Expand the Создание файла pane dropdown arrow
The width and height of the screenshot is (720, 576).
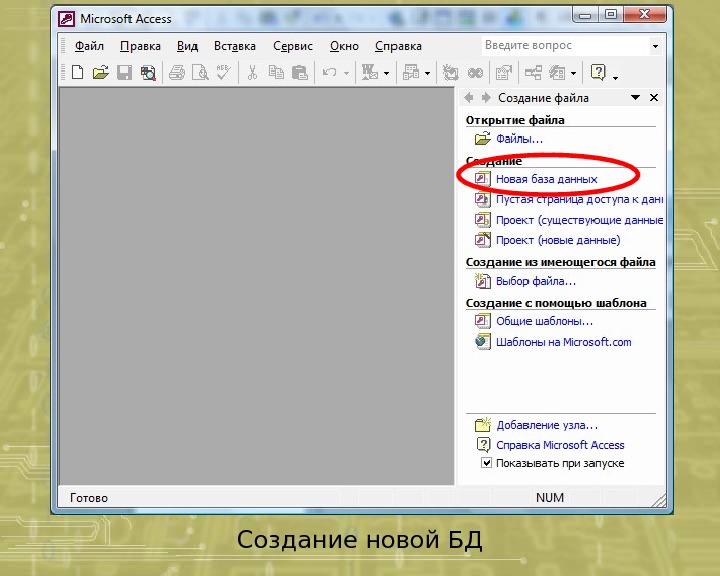[x=635, y=98]
